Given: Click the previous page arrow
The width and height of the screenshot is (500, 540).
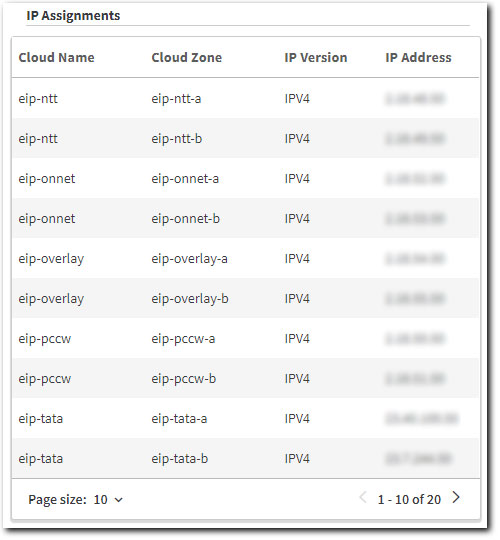Looking at the screenshot, I should (363, 497).
